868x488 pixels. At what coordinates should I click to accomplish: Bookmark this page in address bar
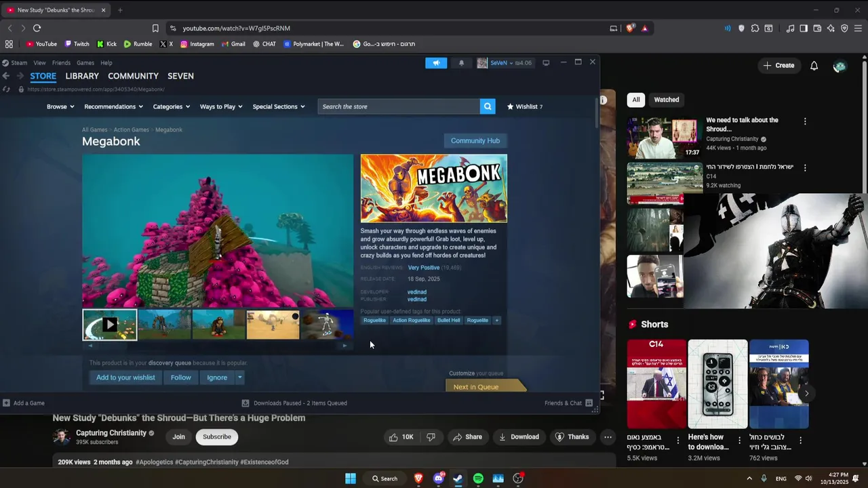[155, 28]
